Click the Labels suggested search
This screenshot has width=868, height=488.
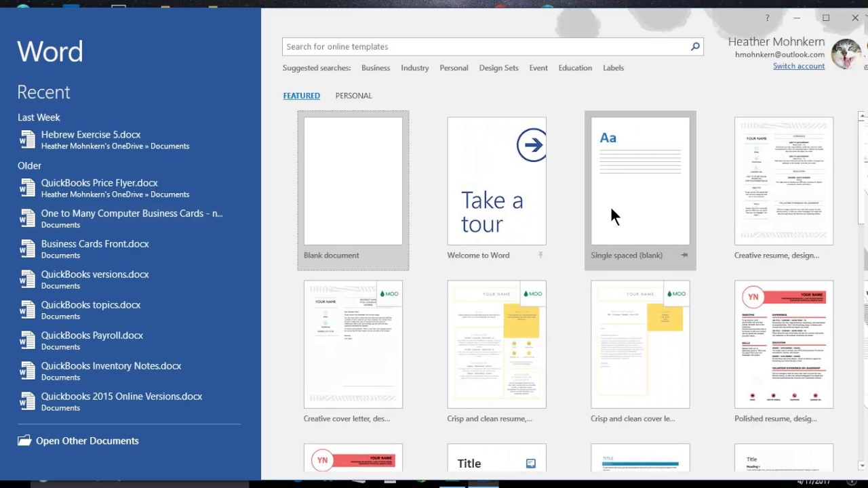pos(613,68)
